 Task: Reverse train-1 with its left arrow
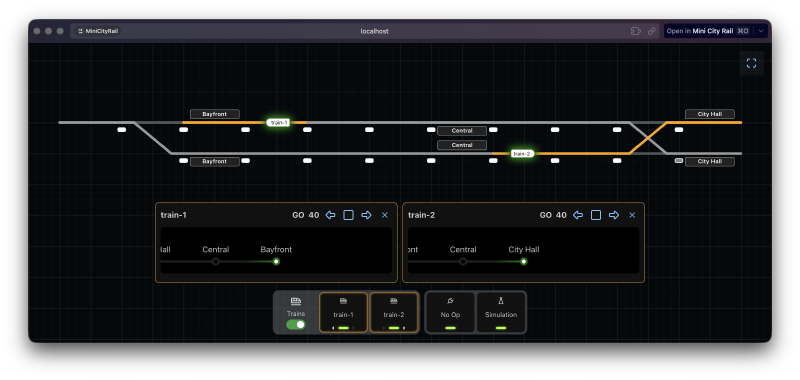pos(331,215)
